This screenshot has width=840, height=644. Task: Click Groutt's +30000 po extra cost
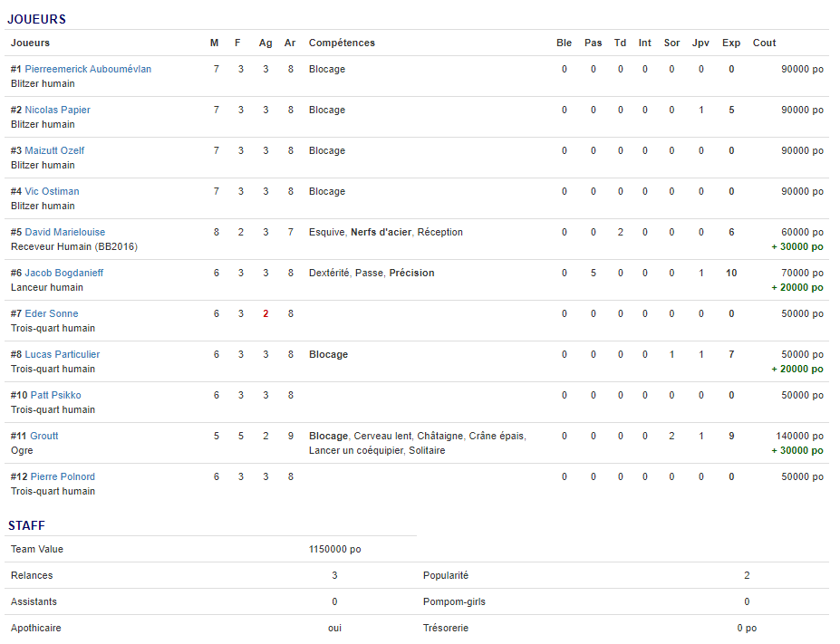pos(797,450)
